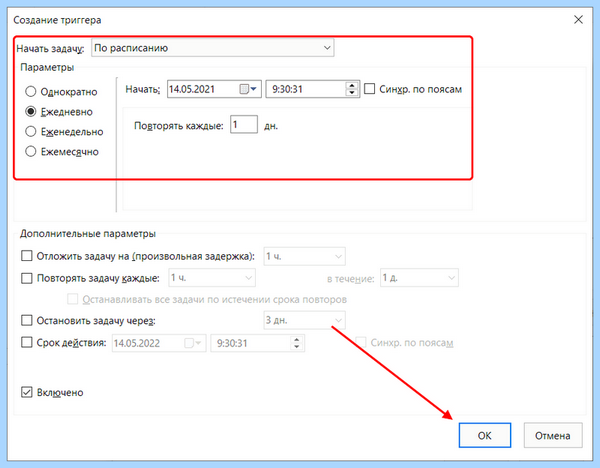Image resolution: width=600 pixels, height=468 pixels.
Task: Enable Синхр. по поясам next to start time
Action: [x=369, y=89]
